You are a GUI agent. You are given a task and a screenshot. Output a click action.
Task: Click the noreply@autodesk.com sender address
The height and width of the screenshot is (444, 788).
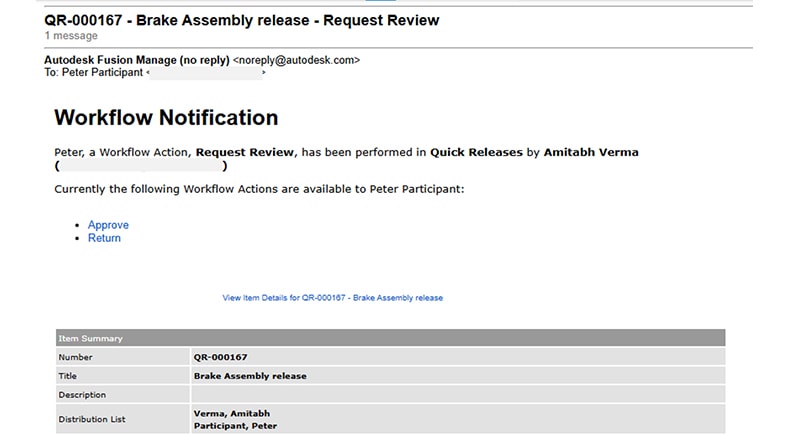[x=296, y=60]
